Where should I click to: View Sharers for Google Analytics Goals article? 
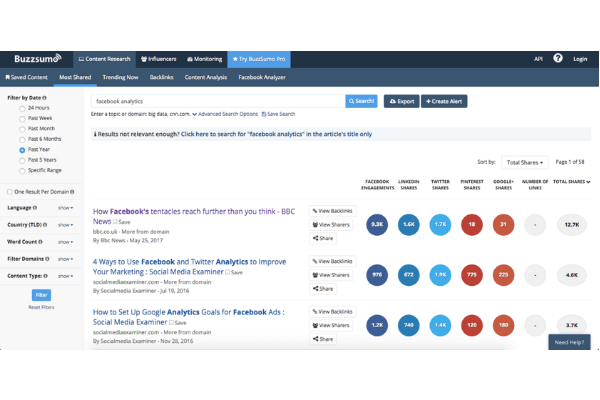click(331, 325)
